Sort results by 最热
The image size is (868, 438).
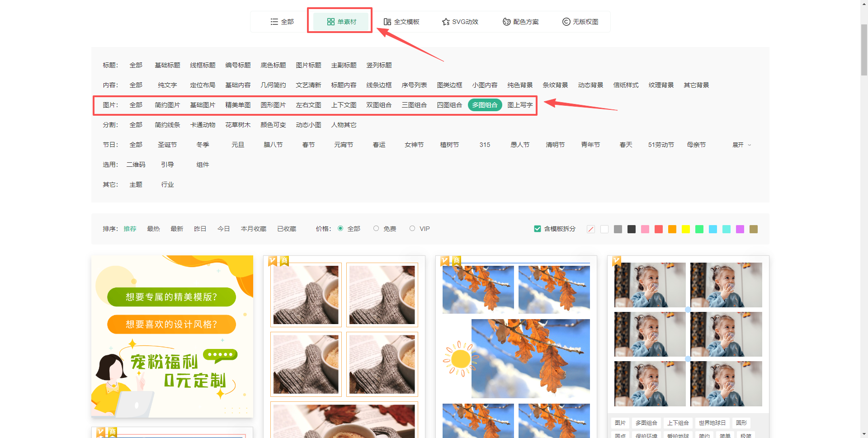click(x=153, y=229)
